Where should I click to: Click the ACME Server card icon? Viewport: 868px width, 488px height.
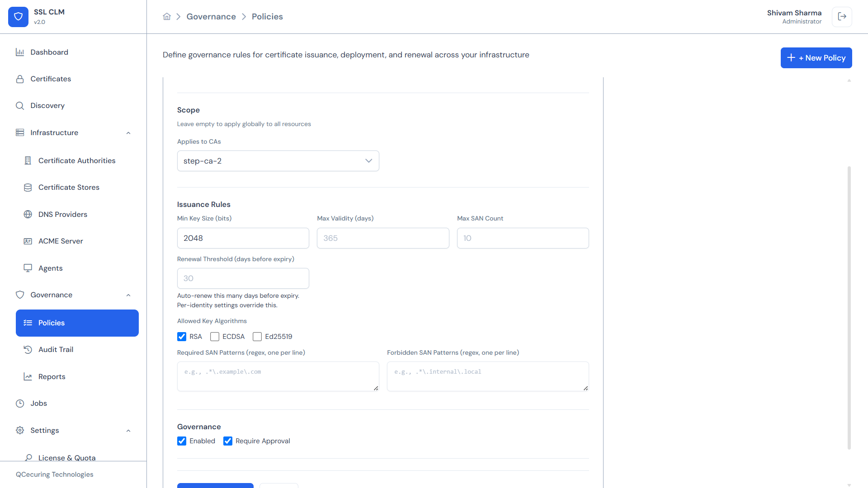pos(28,241)
